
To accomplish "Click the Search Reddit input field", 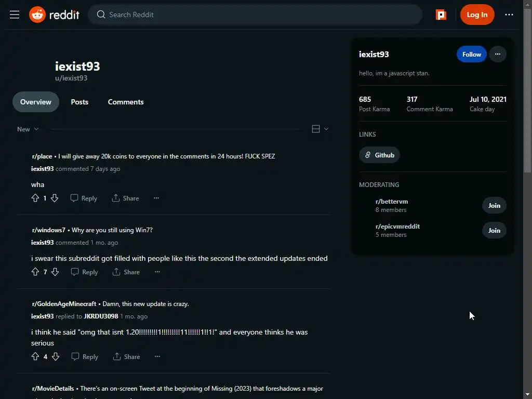I will 255,15.
